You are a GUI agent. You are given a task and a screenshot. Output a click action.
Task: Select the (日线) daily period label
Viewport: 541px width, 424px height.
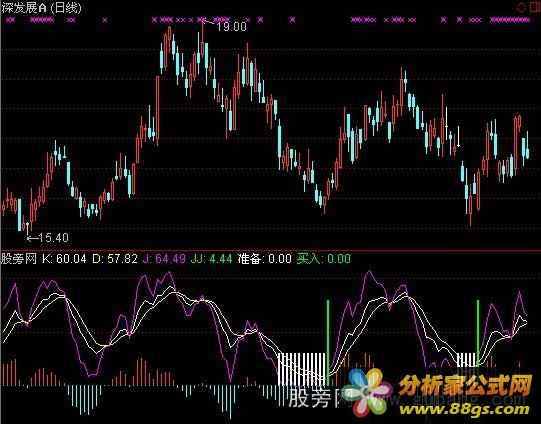[66, 8]
